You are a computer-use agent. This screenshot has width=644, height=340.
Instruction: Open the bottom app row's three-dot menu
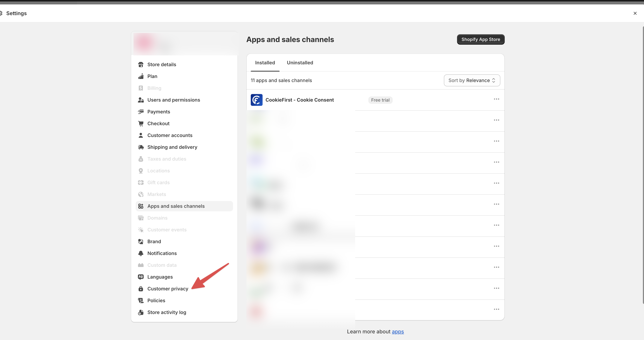coord(497,309)
